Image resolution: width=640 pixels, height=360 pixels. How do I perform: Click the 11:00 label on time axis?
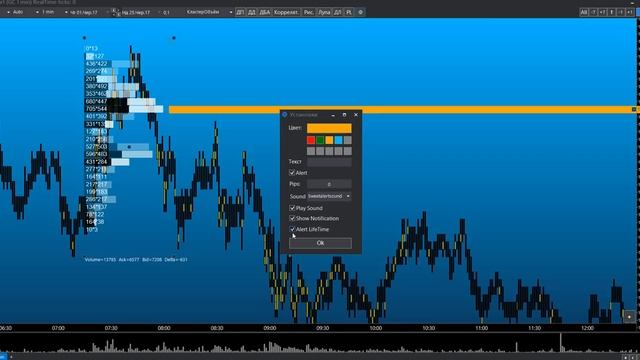[482, 328]
